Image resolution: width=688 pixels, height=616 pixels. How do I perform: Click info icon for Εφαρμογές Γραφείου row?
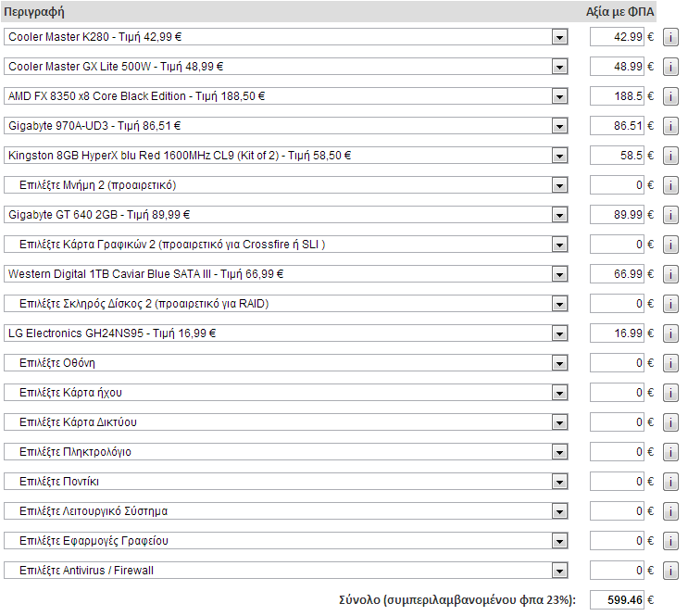(x=670, y=541)
